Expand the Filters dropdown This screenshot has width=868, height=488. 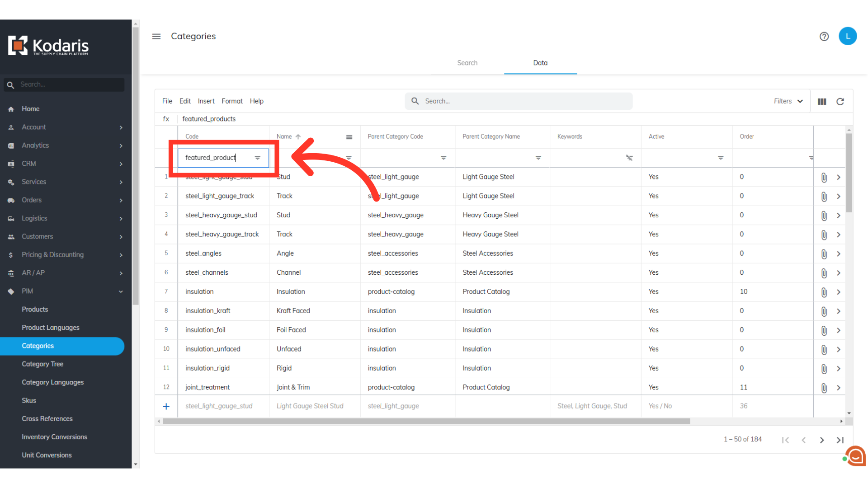click(788, 101)
